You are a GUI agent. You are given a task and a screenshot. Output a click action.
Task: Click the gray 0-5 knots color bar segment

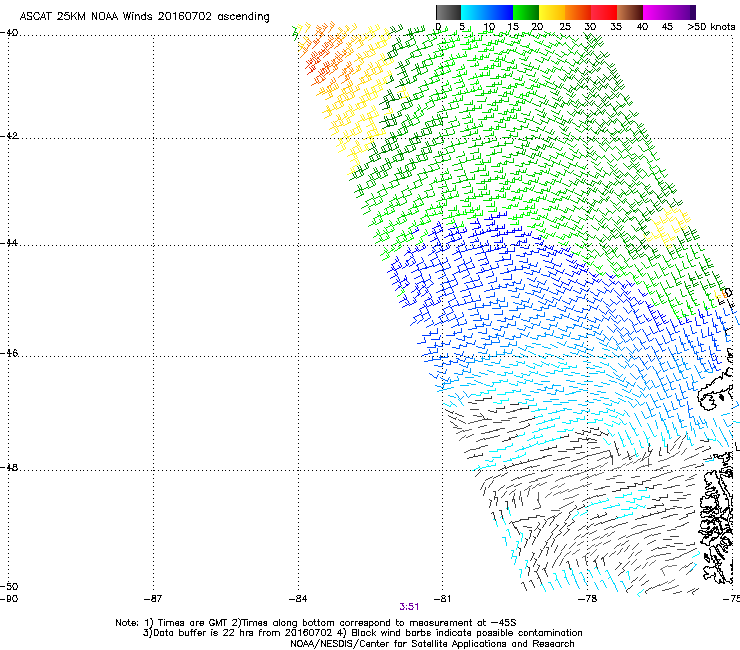point(448,12)
